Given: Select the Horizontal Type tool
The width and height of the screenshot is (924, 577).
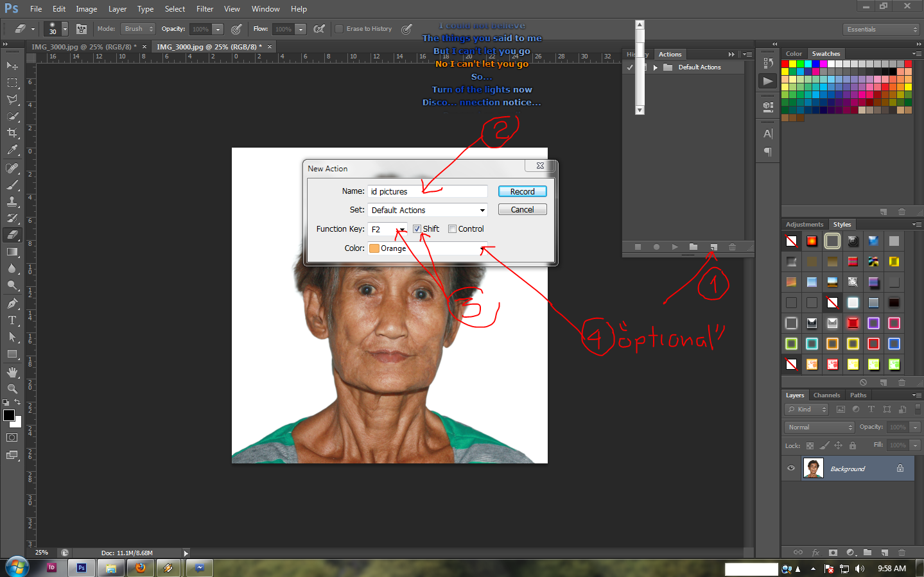Looking at the screenshot, I should (12, 320).
